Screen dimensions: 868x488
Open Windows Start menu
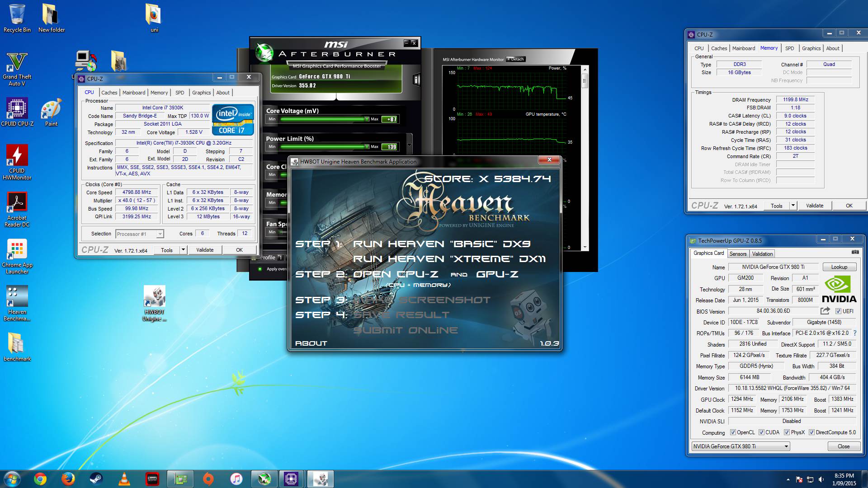[x=12, y=479]
